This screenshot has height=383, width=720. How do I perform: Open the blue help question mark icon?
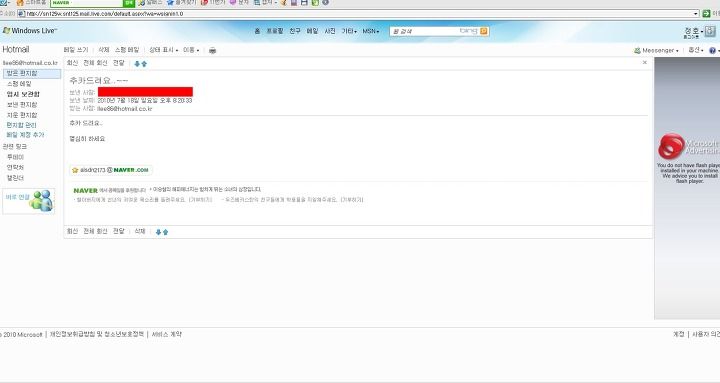(712, 51)
